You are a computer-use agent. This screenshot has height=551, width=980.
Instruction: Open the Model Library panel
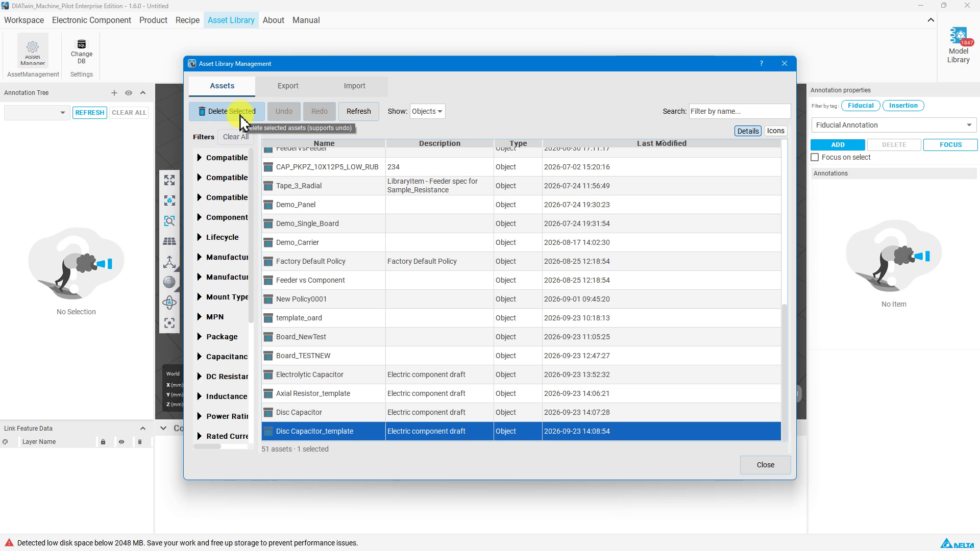point(958,46)
